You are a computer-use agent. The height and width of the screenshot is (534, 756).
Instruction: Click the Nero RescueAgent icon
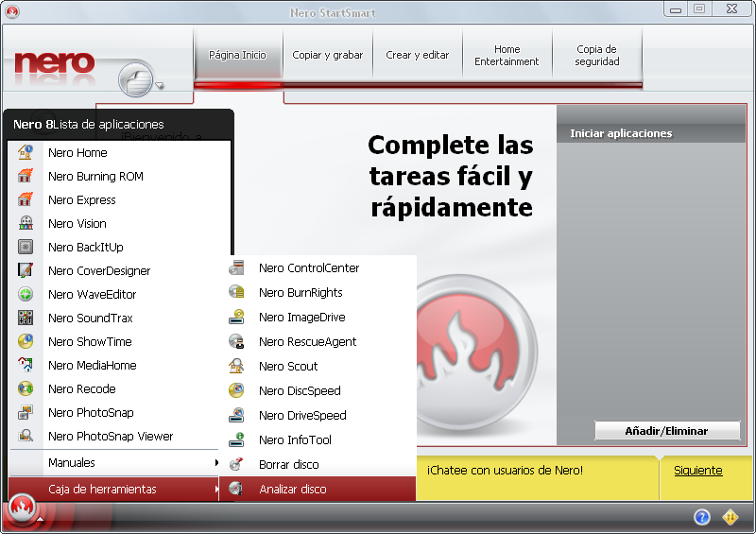point(236,341)
